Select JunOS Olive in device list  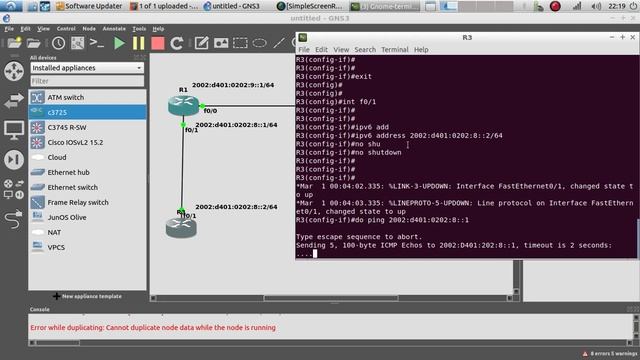click(x=87, y=217)
